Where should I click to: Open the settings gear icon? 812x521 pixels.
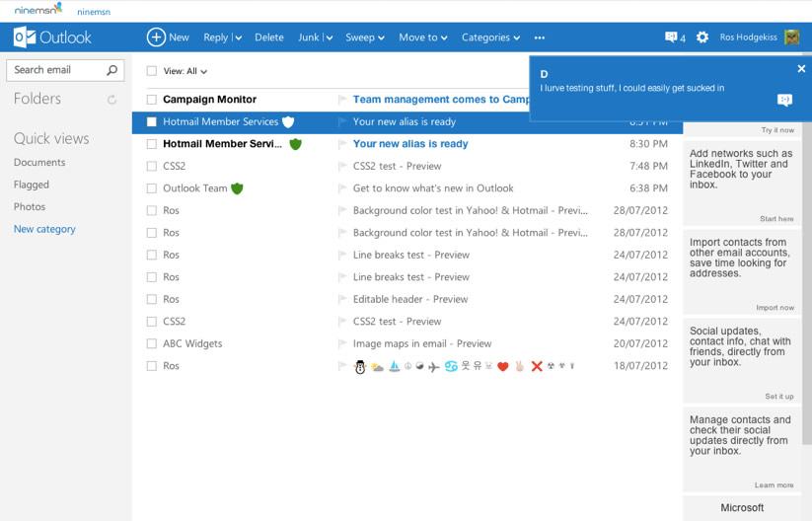tap(702, 37)
